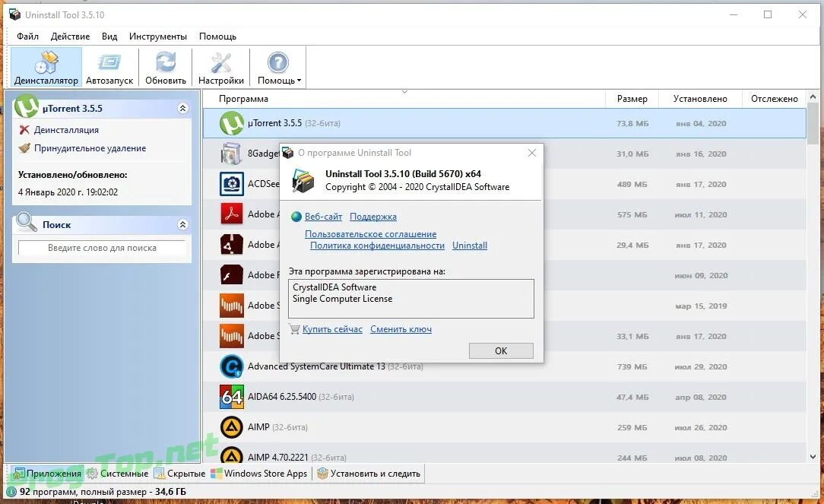Viewport: 824px width, 504px height.
Task: Collapse the µTorrent 3.5.5 info panel
Action: [x=182, y=108]
